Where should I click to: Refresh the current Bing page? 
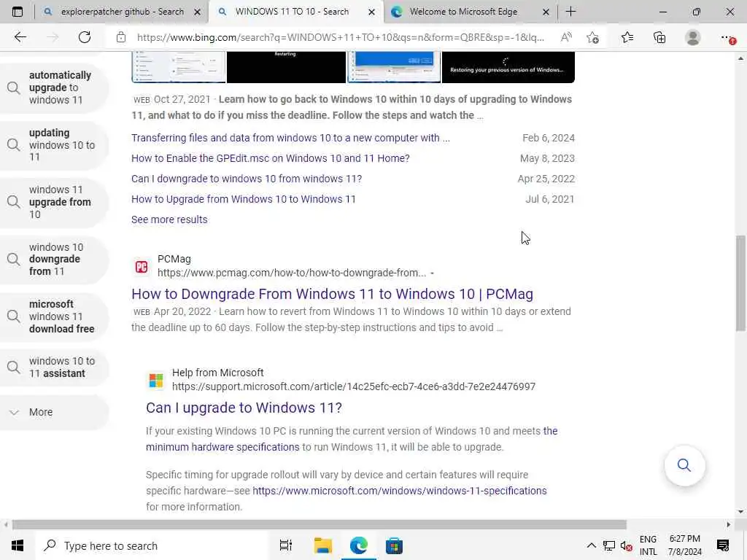85,37
